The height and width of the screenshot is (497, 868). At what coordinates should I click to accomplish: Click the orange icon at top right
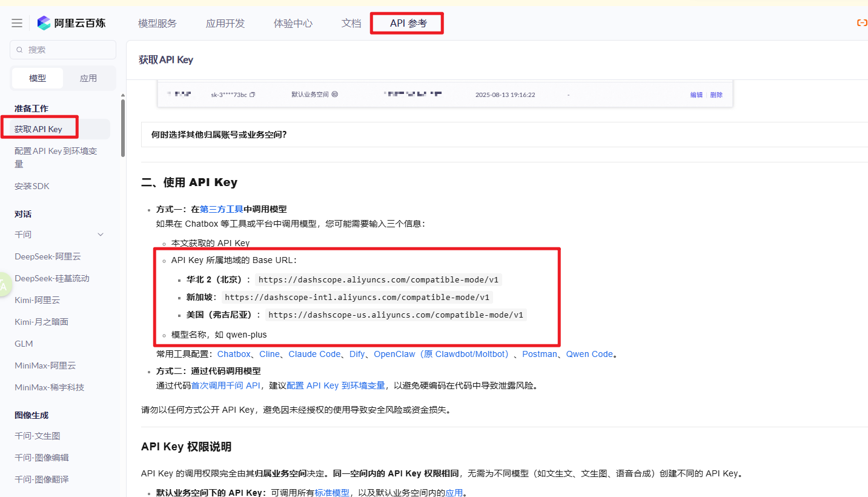(862, 23)
